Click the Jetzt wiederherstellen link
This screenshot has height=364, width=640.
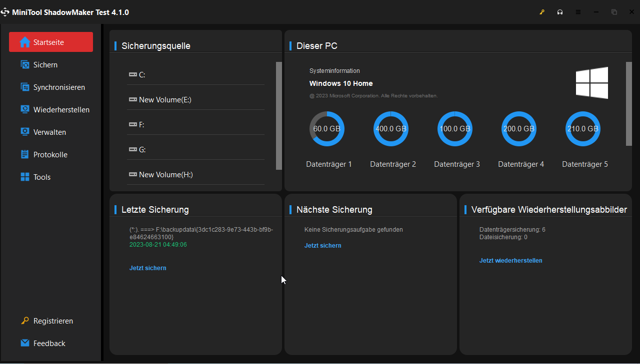click(x=511, y=261)
